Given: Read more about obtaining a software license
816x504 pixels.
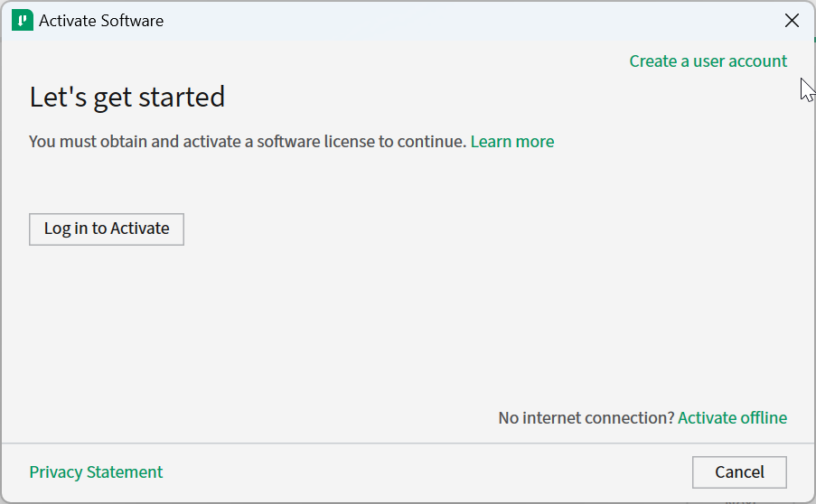Looking at the screenshot, I should [x=512, y=142].
